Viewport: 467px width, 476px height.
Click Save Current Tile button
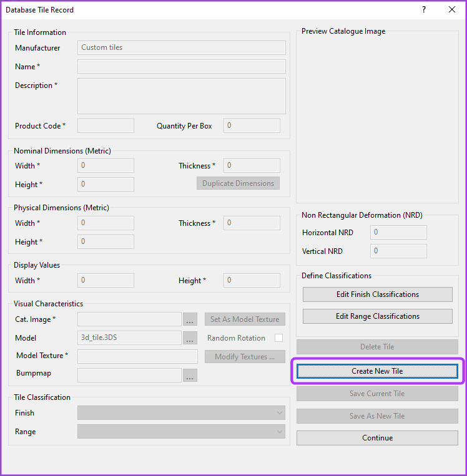pos(377,394)
